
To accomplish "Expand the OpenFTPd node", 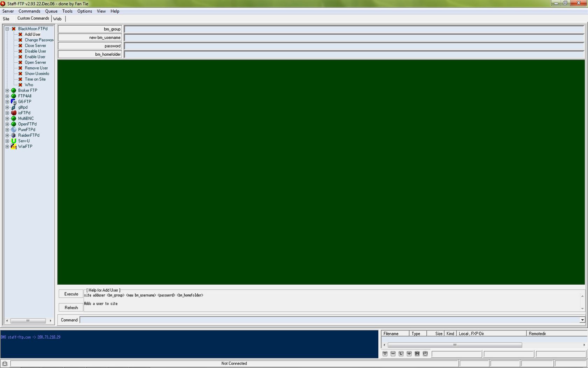I will 7,124.
